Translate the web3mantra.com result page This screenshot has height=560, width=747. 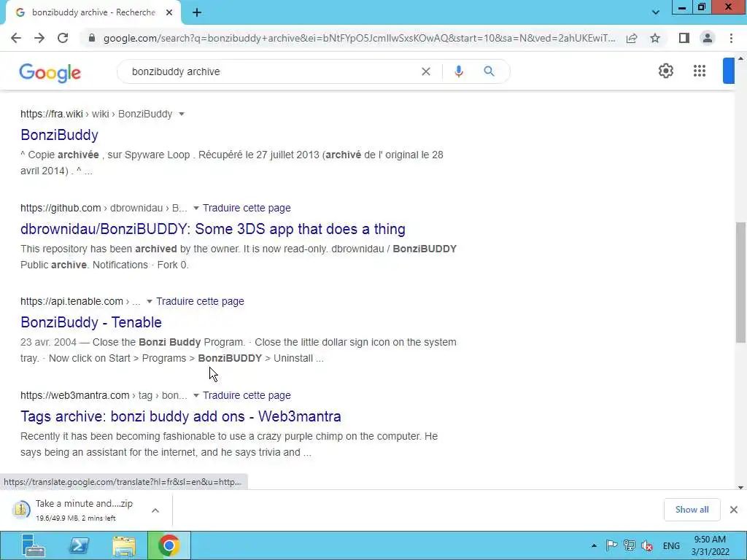(247, 395)
